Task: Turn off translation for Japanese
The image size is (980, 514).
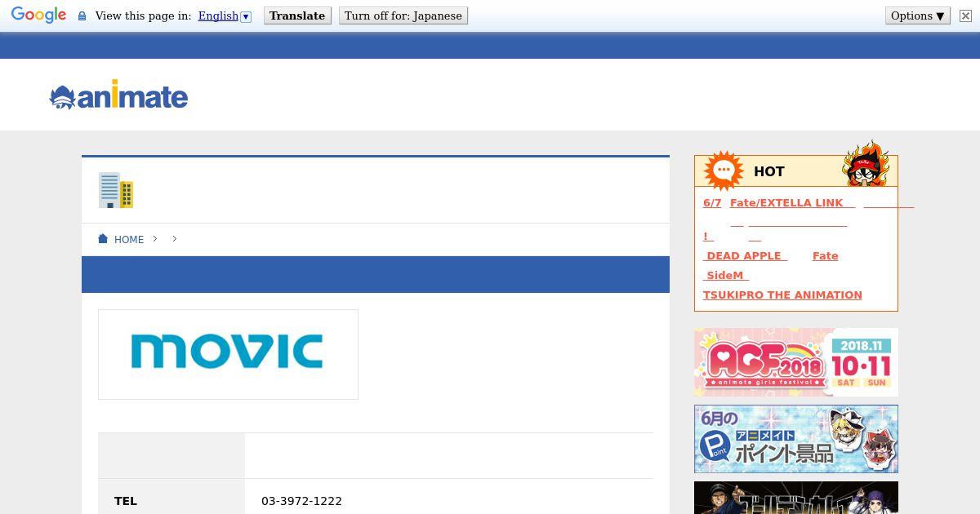Action: 403,16
